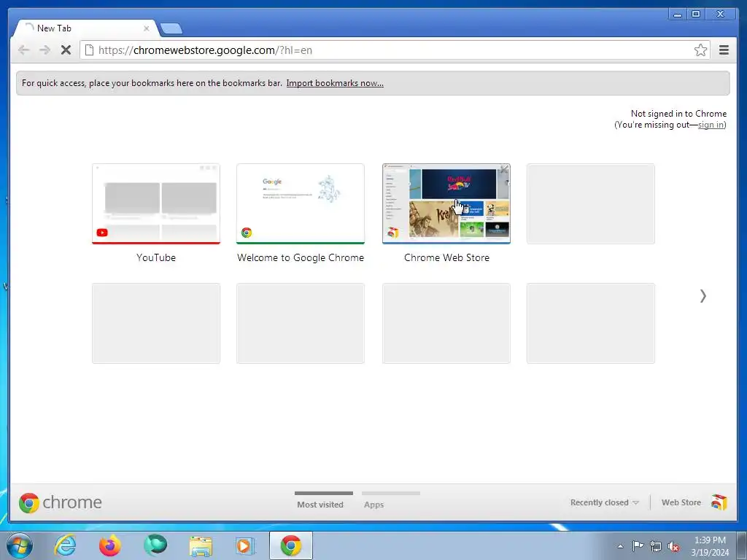Open the Windows Start menu
The width and height of the screenshot is (747, 560).
coord(20,545)
